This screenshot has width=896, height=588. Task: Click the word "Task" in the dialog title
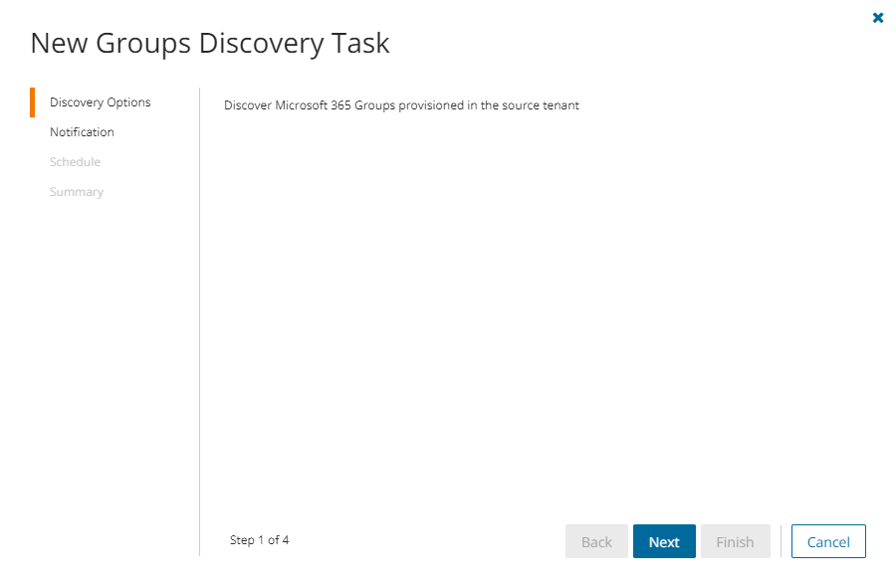tap(363, 43)
